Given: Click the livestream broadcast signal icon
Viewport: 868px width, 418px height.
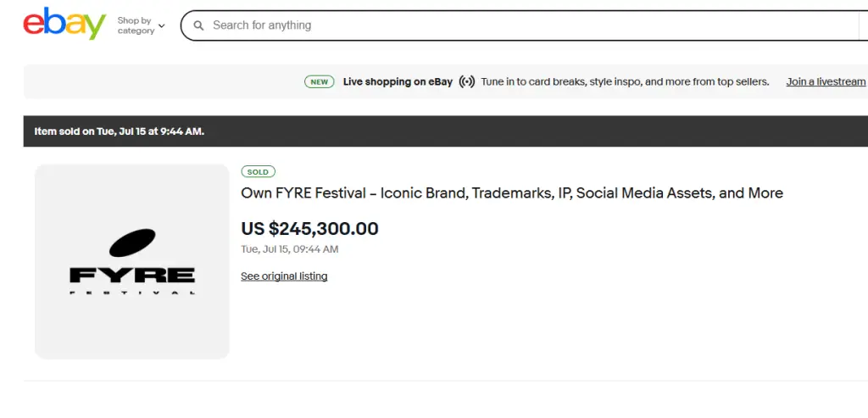Looking at the screenshot, I should 467,82.
